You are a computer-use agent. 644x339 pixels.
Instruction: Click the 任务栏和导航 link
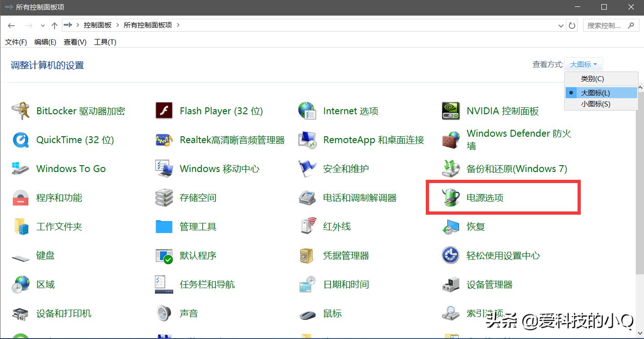[x=207, y=284]
